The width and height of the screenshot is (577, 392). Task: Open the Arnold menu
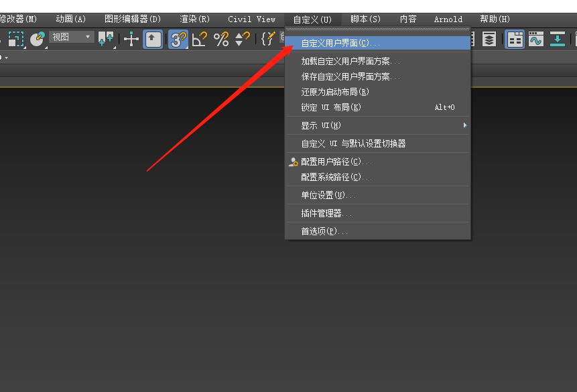[448, 19]
